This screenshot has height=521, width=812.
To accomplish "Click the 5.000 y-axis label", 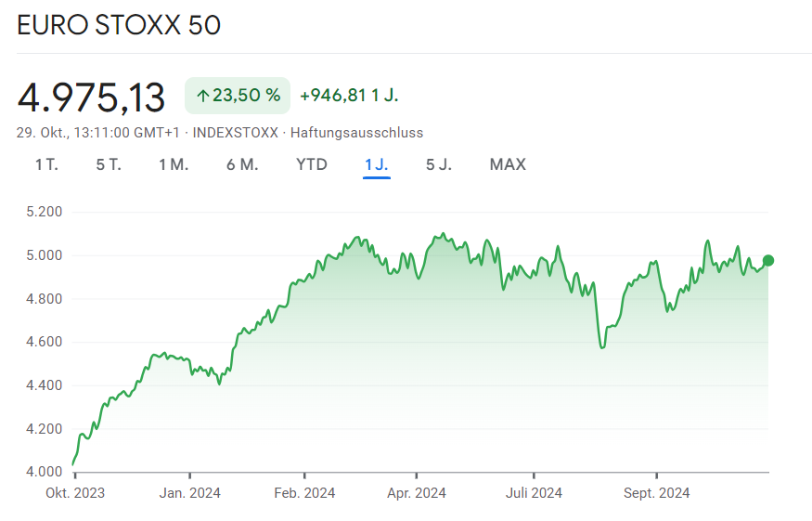I will click(44, 255).
